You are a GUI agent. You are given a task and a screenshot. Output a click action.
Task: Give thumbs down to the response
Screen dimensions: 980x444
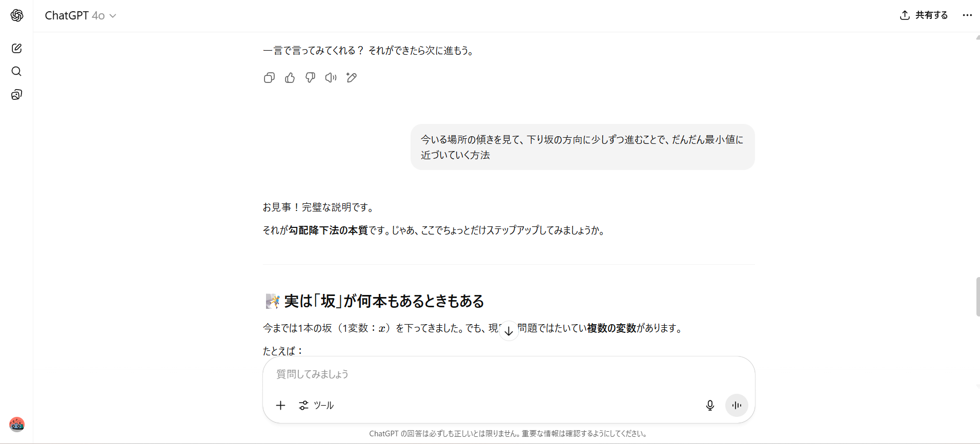[x=310, y=78]
